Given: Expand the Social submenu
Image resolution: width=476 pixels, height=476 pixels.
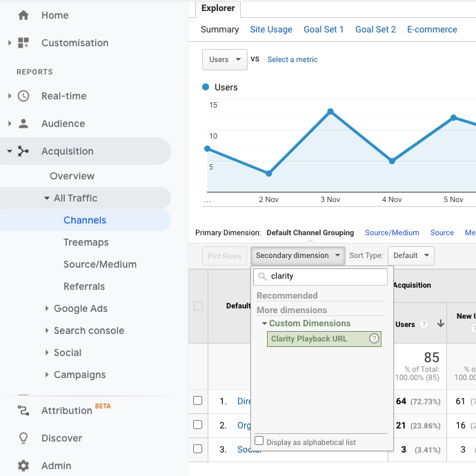Looking at the screenshot, I should 47,353.
